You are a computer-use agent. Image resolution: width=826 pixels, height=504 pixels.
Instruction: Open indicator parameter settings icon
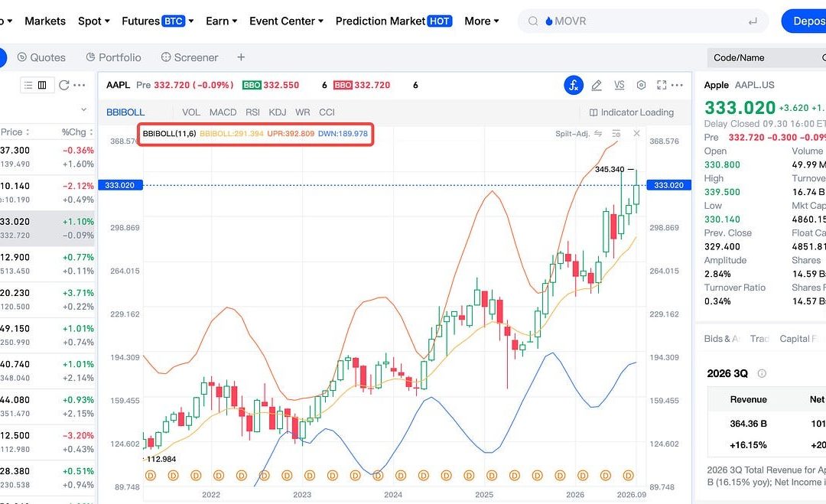[616, 133]
